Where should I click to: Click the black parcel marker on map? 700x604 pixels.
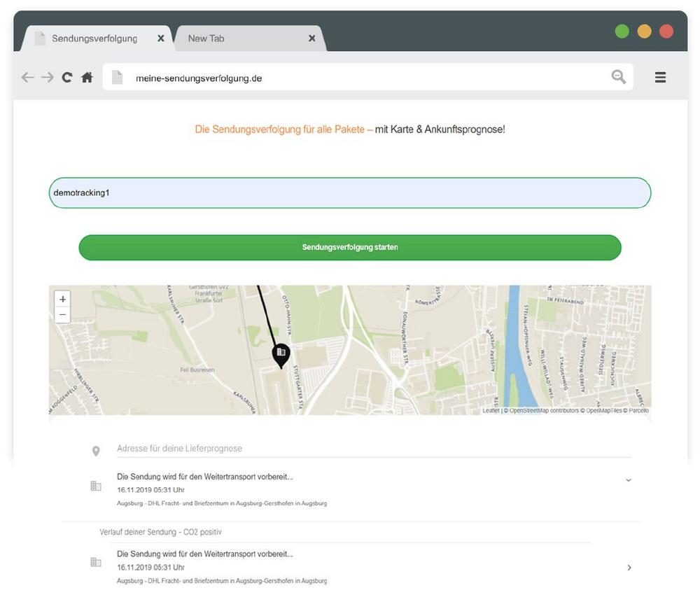click(x=281, y=354)
